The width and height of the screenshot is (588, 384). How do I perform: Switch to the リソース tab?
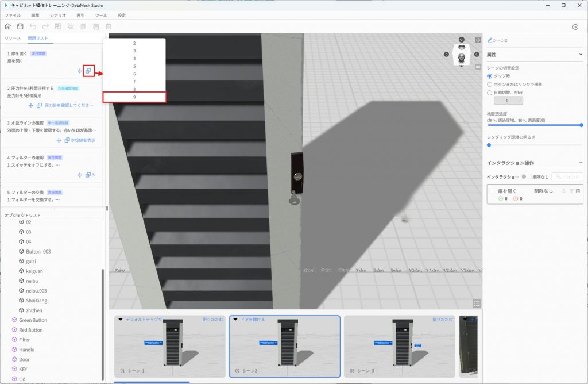(13, 38)
